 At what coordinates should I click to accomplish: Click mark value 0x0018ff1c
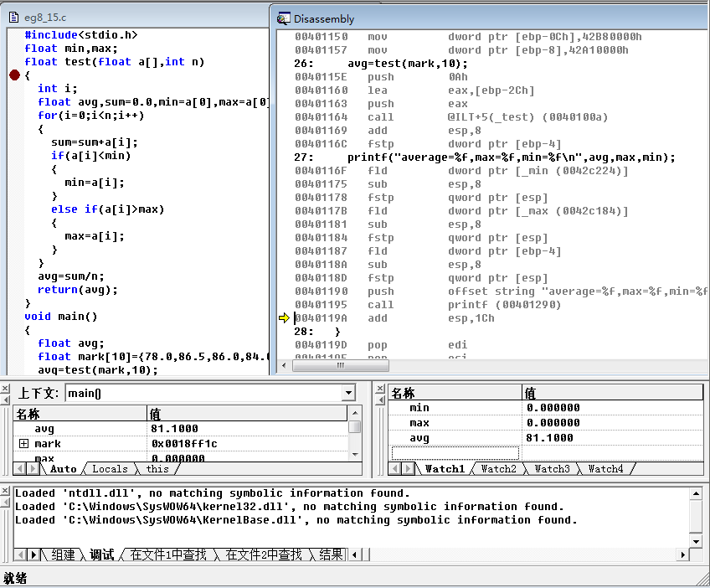[x=184, y=443]
